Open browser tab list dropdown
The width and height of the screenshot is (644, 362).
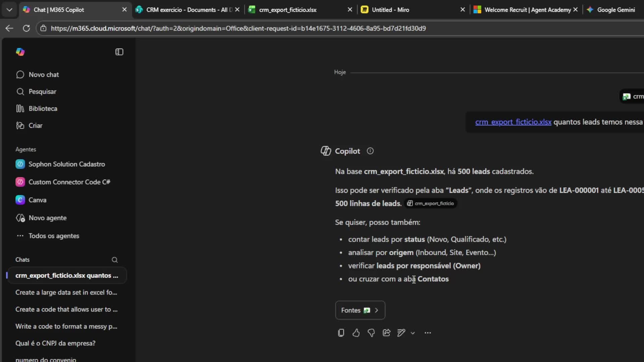point(9,10)
